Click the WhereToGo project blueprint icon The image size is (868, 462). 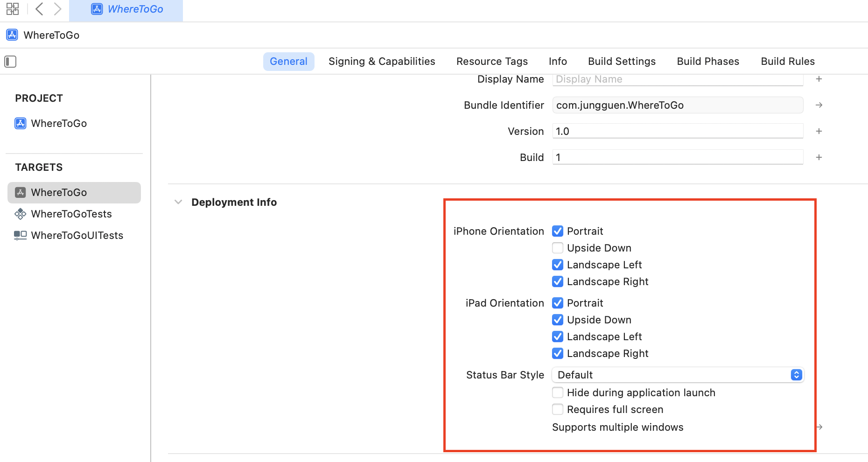(20, 123)
